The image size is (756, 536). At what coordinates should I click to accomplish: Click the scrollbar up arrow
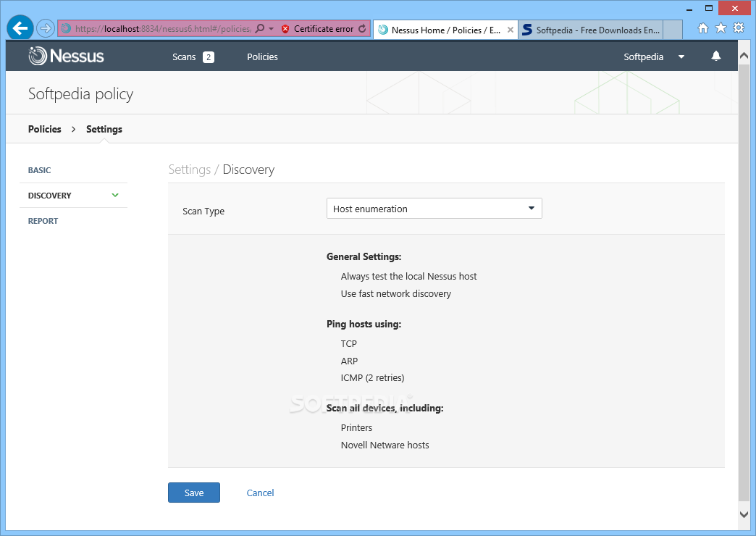pos(744,56)
